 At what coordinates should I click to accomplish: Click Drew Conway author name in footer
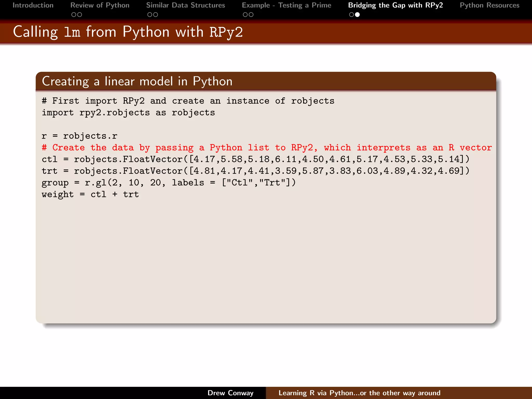[230, 393]
